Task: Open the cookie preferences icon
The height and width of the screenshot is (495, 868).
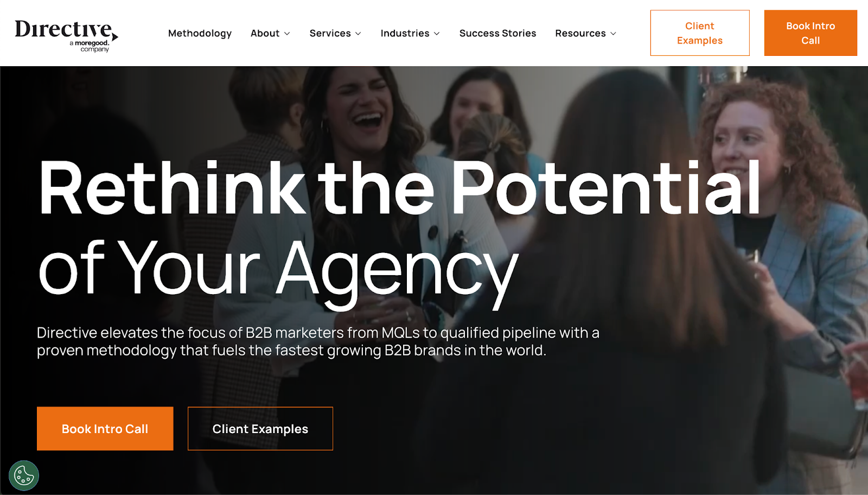Action: click(24, 475)
